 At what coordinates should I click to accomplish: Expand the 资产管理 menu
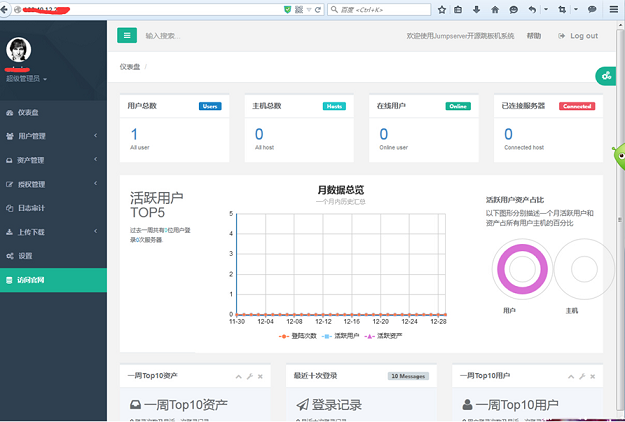[53, 160]
